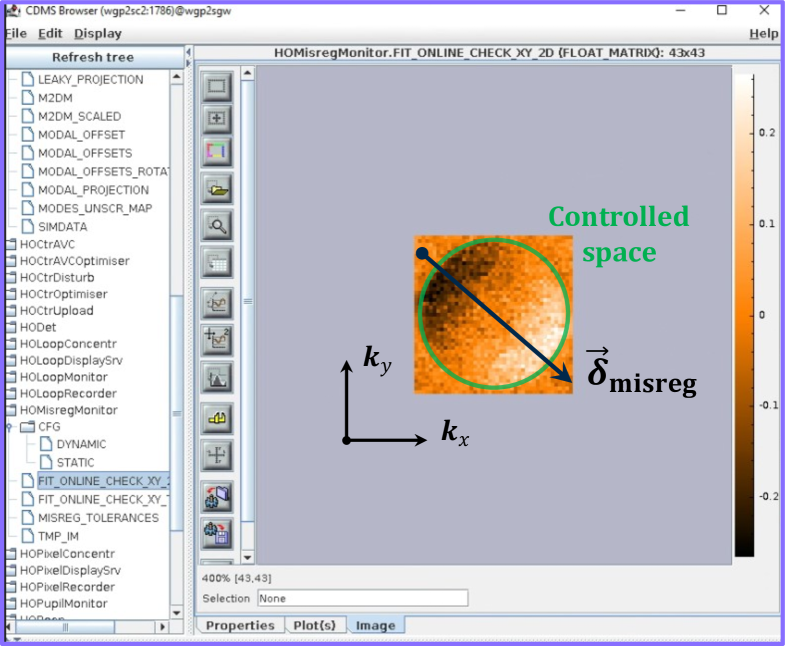This screenshot has height=646, width=785.
Task: Click the tree scrollbar down arrow
Action: tap(176, 612)
